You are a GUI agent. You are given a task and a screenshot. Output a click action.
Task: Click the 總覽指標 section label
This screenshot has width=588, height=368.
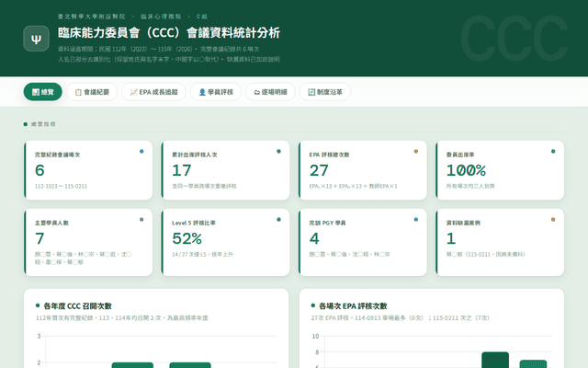(x=43, y=124)
